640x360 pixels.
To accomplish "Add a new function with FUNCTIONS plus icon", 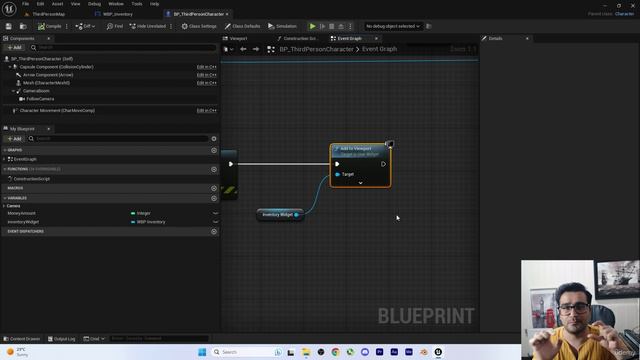I will coord(214,169).
